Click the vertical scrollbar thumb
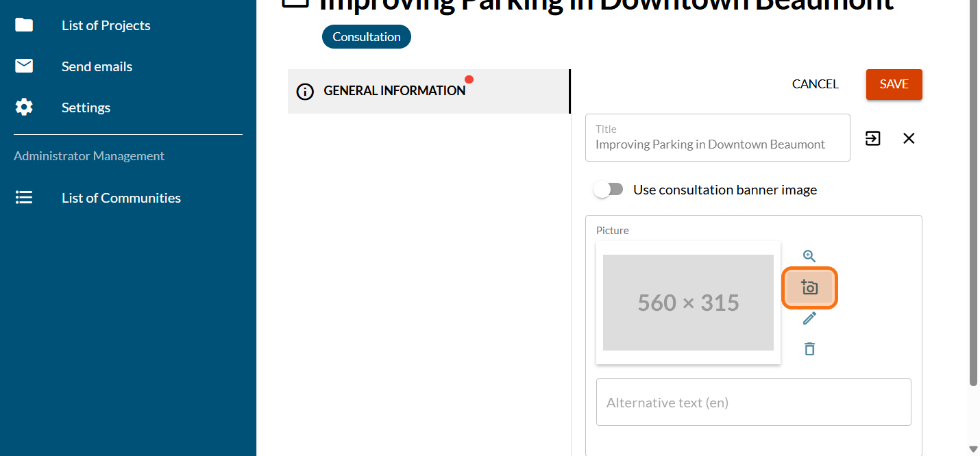This screenshot has height=456, width=980. (974, 192)
